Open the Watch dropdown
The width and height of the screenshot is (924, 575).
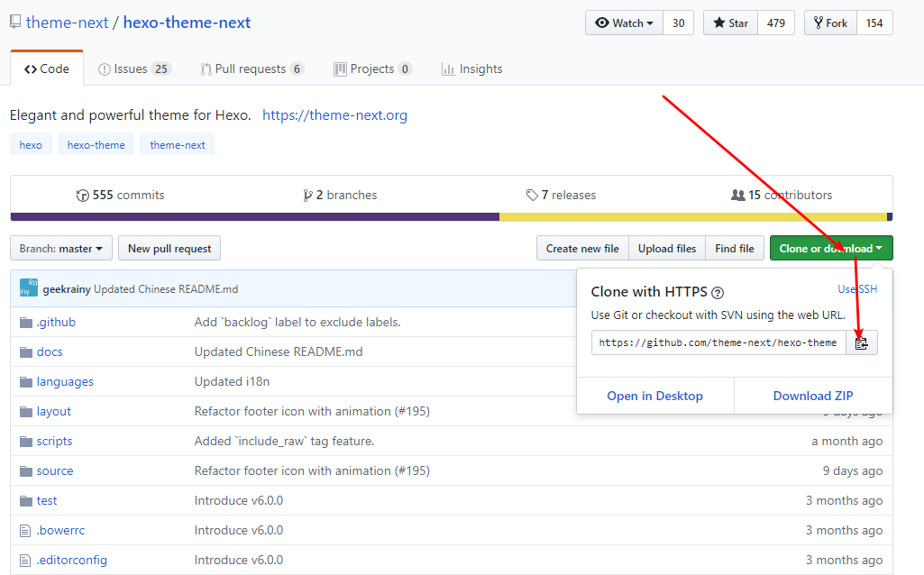624,23
